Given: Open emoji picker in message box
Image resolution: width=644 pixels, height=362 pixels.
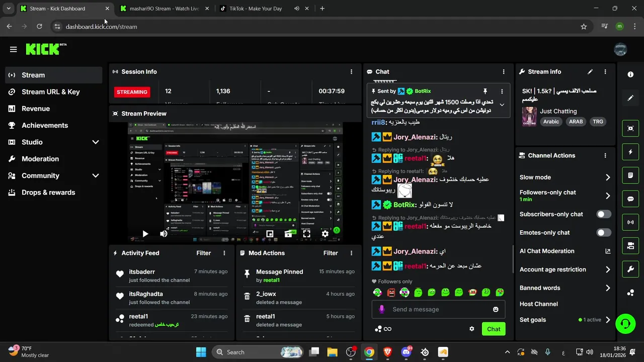Looking at the screenshot, I should (496, 309).
